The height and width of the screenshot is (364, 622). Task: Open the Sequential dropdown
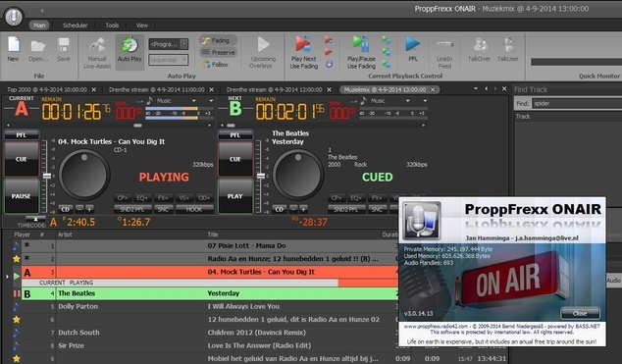click(x=184, y=60)
